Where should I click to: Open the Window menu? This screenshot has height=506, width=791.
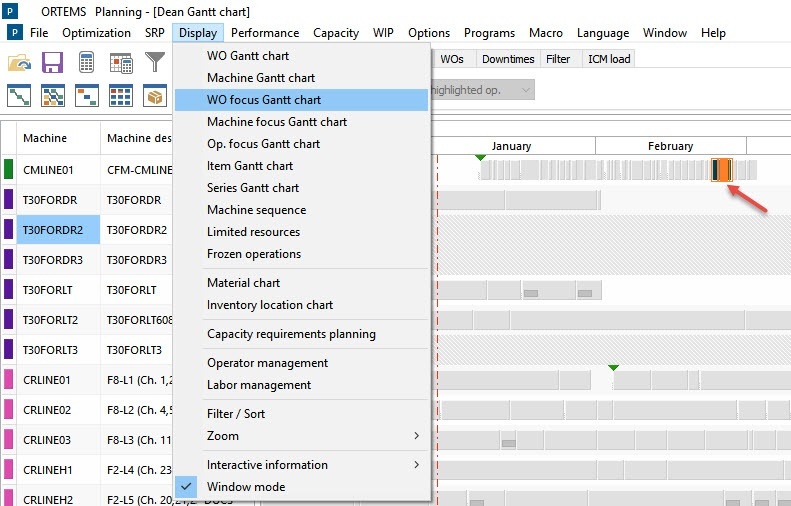(665, 33)
